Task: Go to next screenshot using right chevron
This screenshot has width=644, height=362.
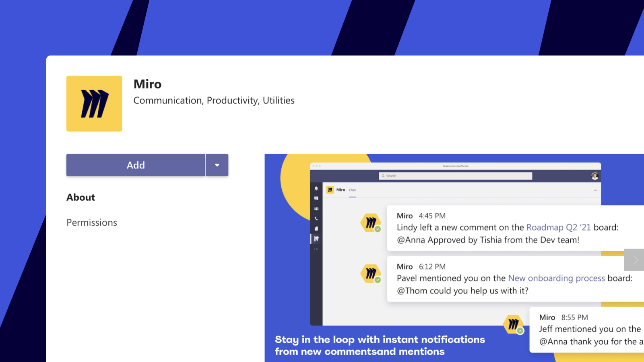Action: (x=635, y=260)
